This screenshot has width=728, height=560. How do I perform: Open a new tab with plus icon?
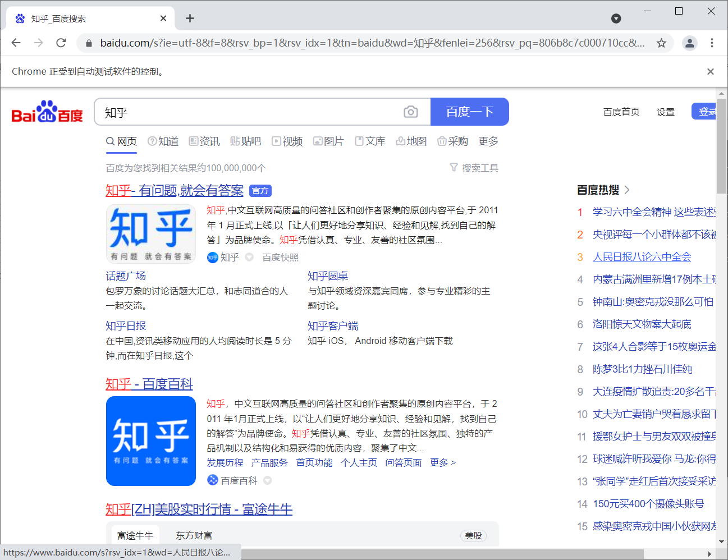[190, 19]
